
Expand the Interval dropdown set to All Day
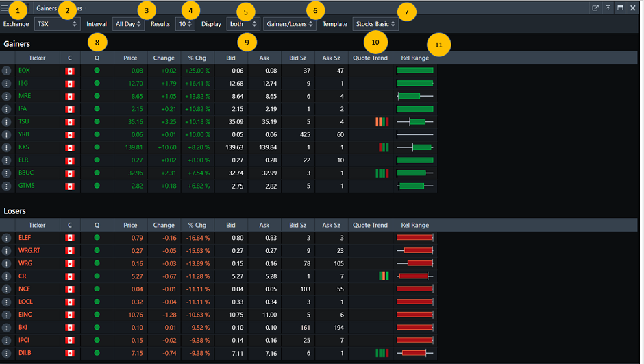(x=128, y=24)
